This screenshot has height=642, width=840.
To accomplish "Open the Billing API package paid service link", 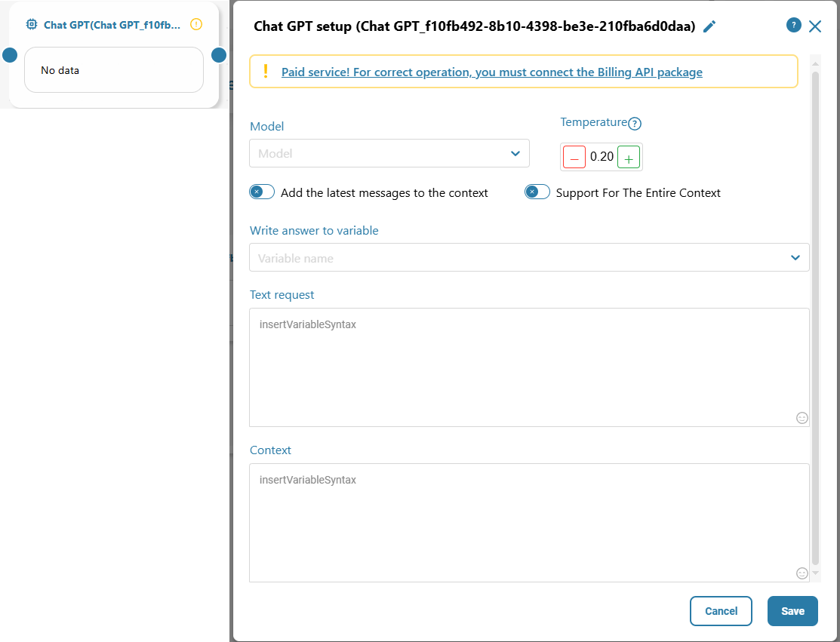I will 492,72.
